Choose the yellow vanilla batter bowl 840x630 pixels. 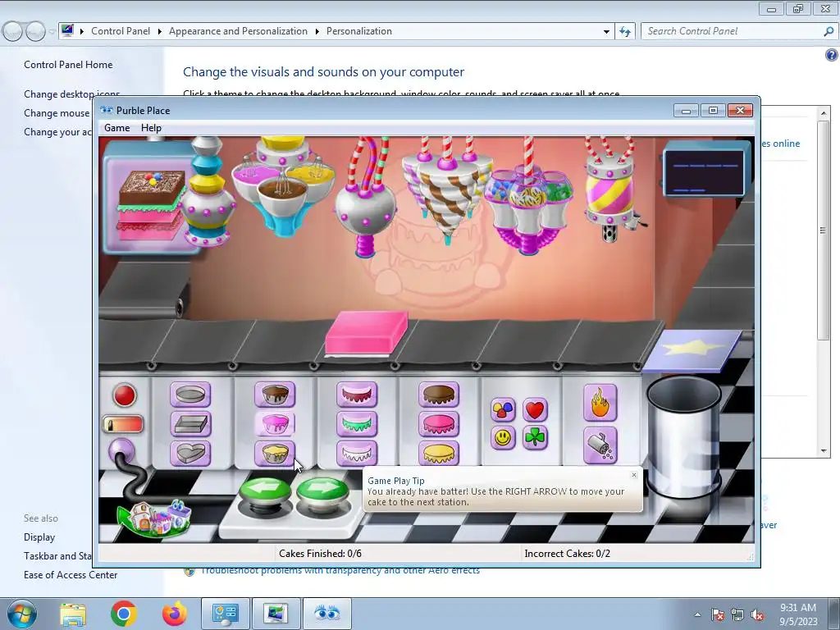point(275,453)
